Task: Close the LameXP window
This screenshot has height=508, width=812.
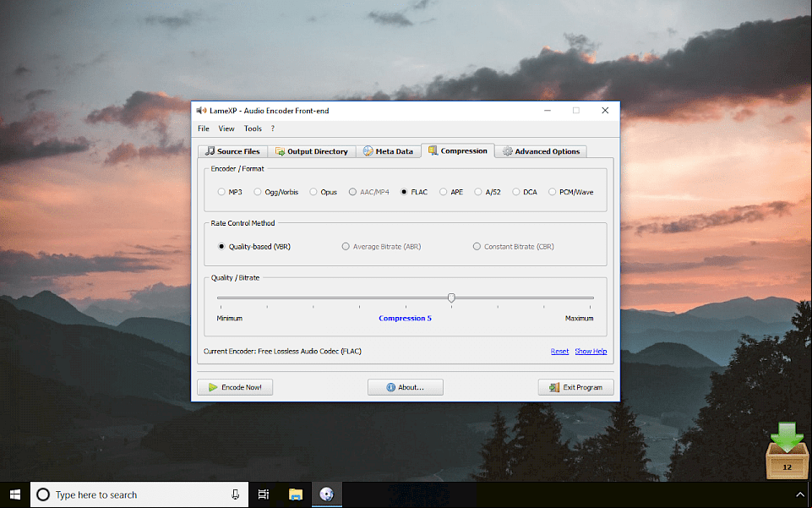Action: click(605, 110)
